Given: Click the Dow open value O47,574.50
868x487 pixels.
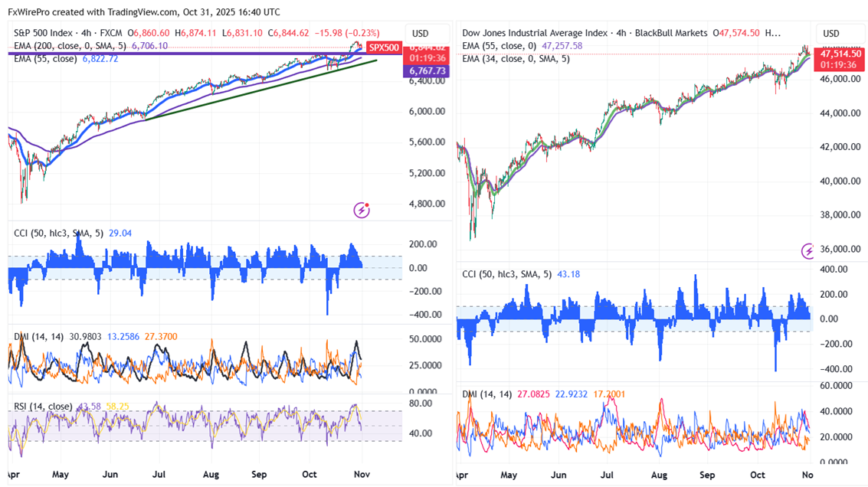Looking at the screenshot, I should tap(736, 33).
